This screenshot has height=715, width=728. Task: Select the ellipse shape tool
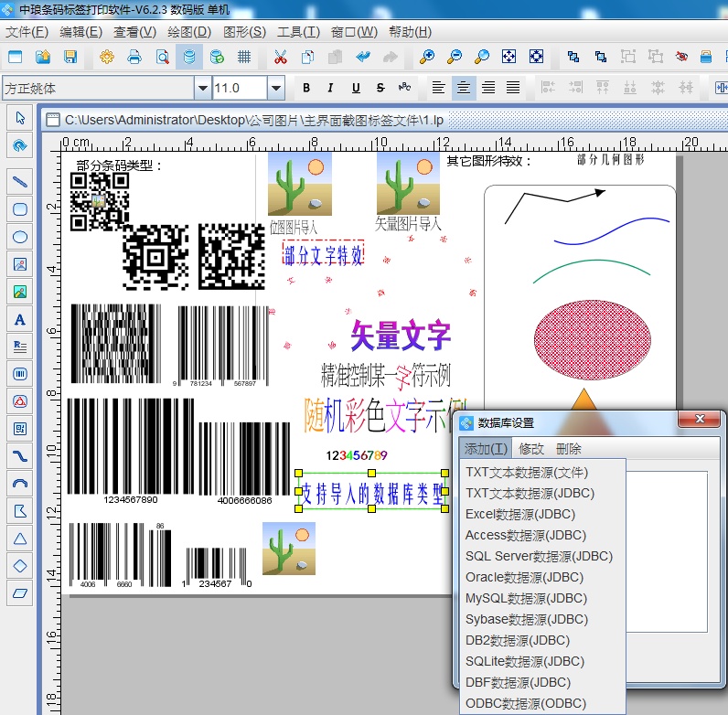tap(19, 236)
